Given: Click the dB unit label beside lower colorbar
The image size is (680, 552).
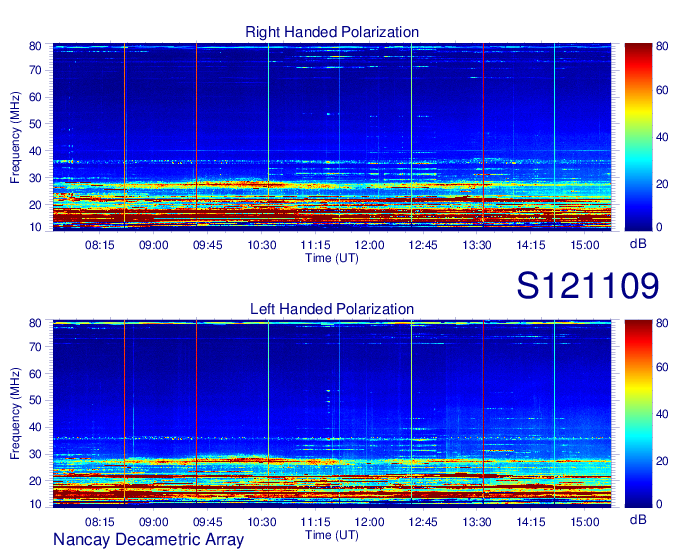Looking at the screenshot, I should click(638, 519).
